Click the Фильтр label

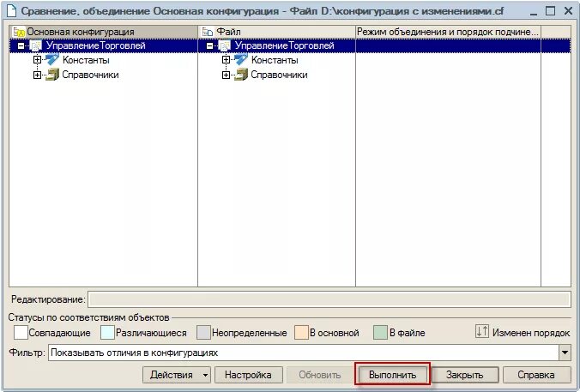pos(27,353)
